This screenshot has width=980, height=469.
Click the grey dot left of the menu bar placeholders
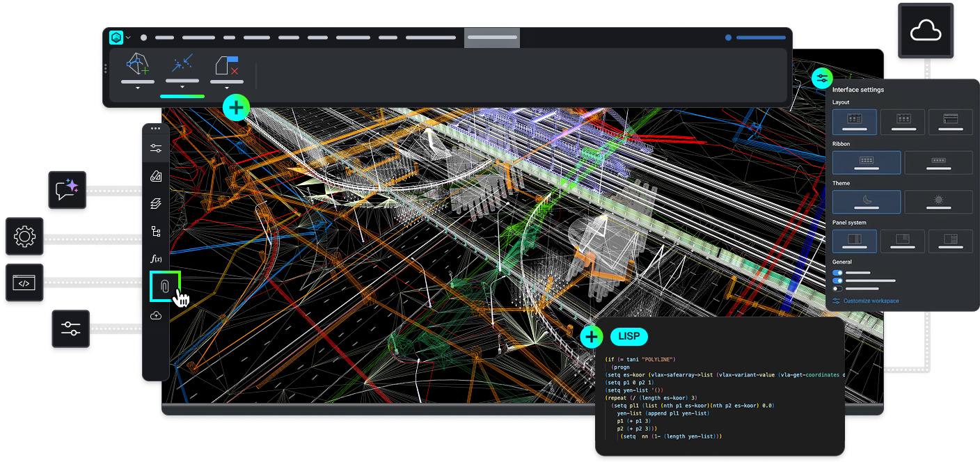click(x=143, y=38)
